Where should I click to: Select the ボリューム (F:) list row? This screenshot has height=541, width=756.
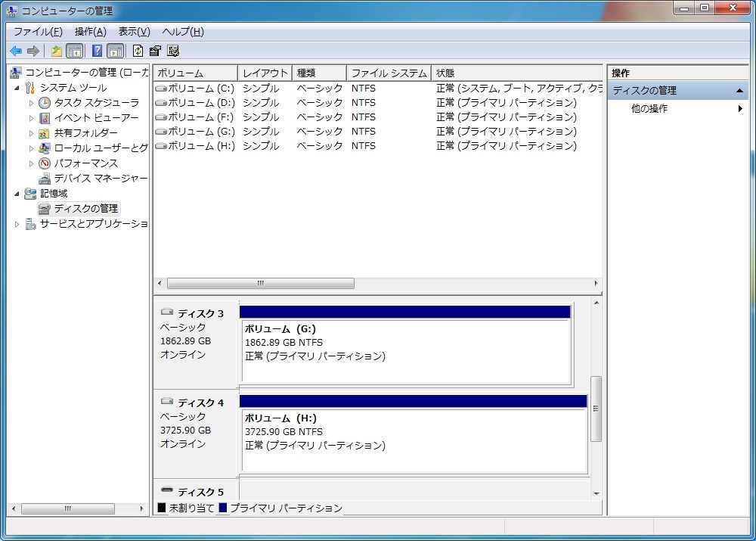click(378, 117)
